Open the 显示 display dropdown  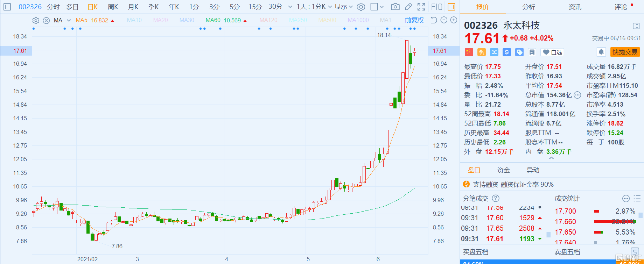pyautogui.click(x=344, y=7)
